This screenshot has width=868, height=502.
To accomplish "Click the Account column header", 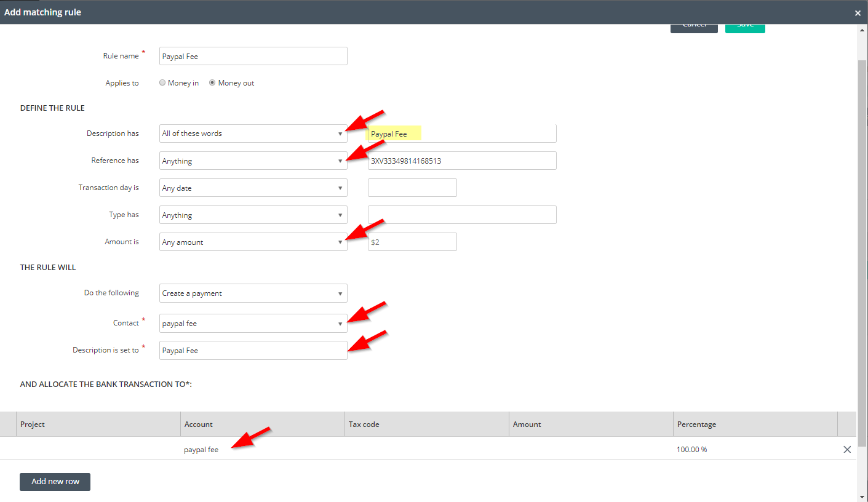I will 263,424.
